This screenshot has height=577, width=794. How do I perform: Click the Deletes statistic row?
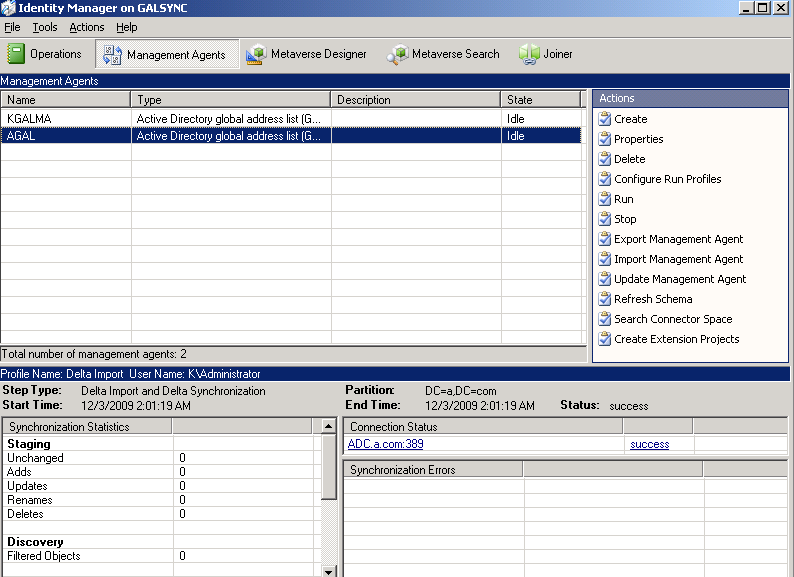[161, 514]
